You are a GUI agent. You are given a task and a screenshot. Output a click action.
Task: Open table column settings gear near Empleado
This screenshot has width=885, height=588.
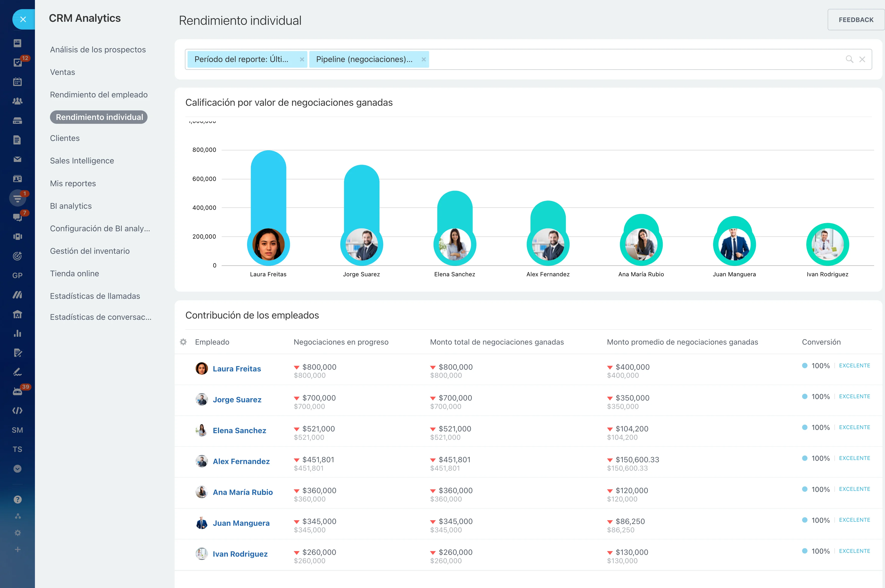coord(183,342)
